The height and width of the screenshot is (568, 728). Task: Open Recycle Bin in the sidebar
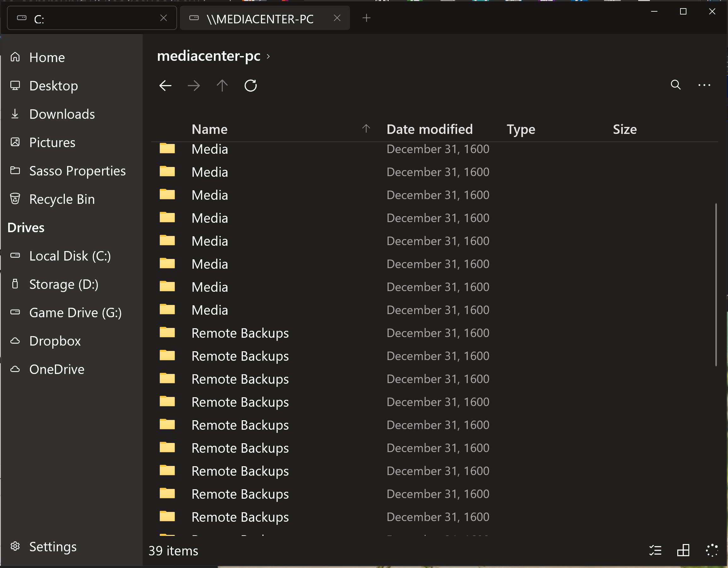coord(71,199)
